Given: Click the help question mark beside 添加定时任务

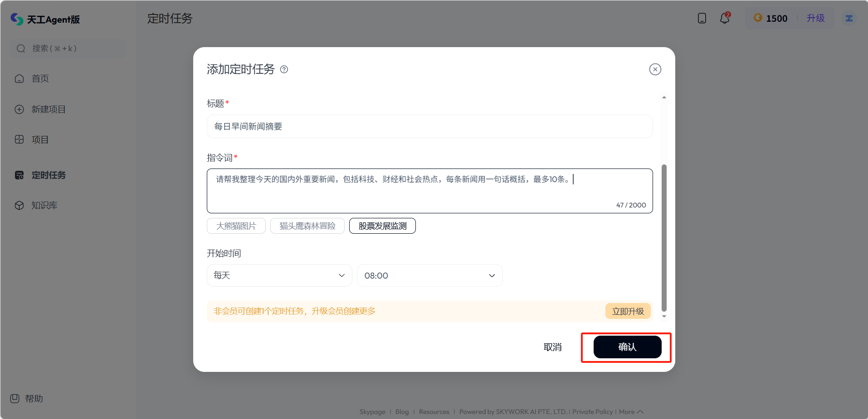Looking at the screenshot, I should pyautogui.click(x=284, y=69).
